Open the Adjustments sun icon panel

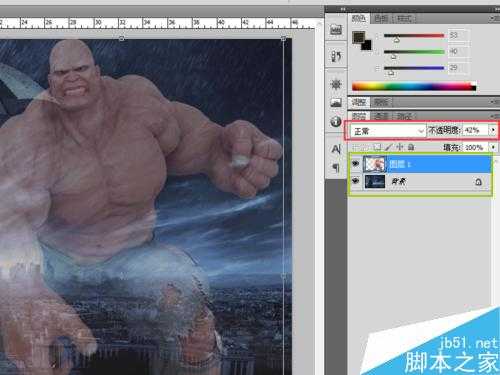point(336,84)
